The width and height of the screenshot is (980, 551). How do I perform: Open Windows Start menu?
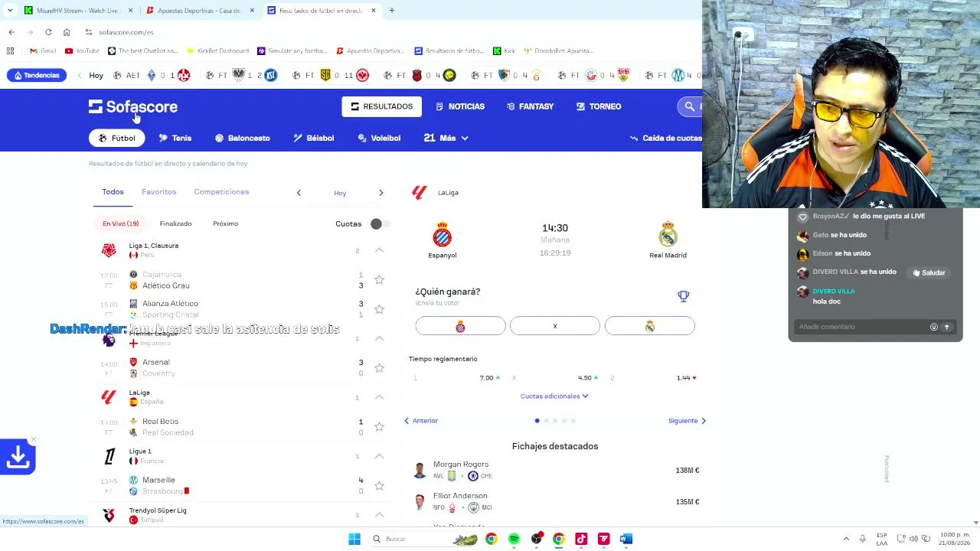click(x=354, y=539)
